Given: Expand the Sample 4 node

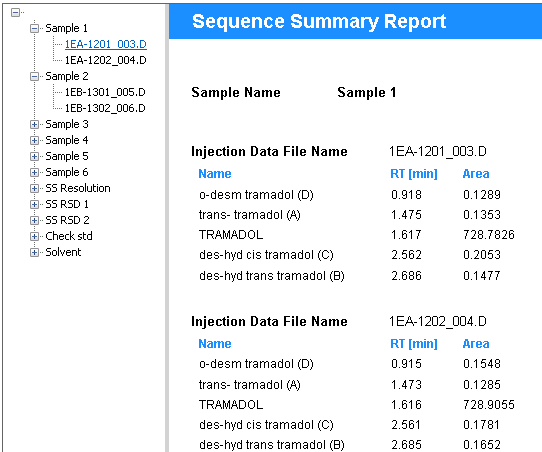Looking at the screenshot, I should [34, 140].
